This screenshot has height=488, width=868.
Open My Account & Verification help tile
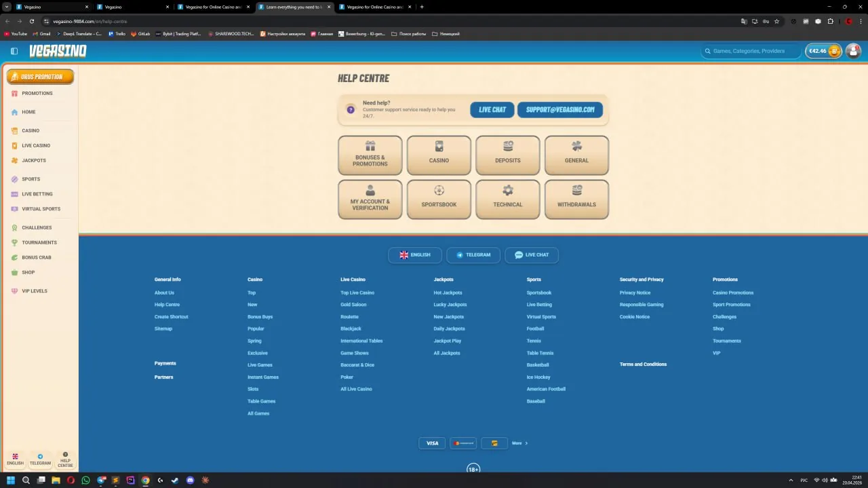pyautogui.click(x=370, y=200)
